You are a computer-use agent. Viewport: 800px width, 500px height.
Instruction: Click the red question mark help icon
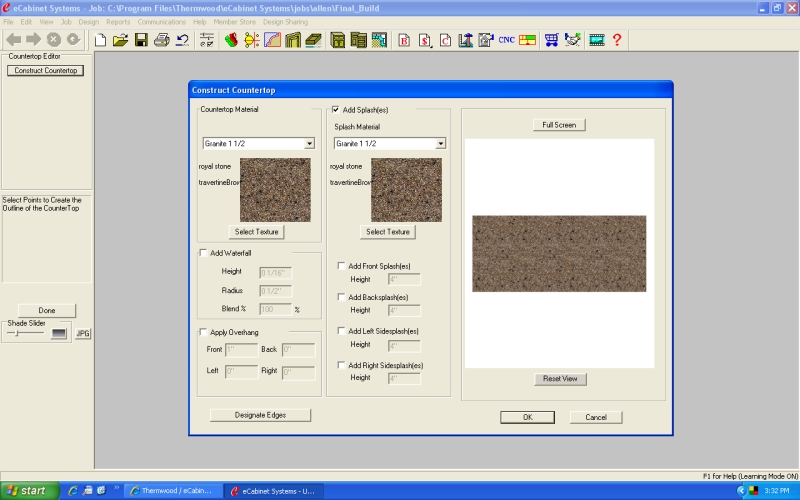617,40
